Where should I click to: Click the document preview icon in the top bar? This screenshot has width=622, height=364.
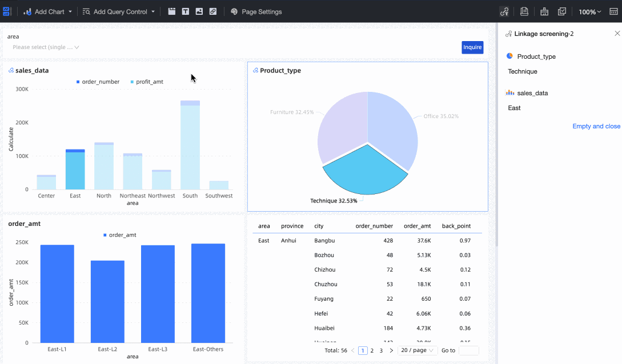pos(524,11)
